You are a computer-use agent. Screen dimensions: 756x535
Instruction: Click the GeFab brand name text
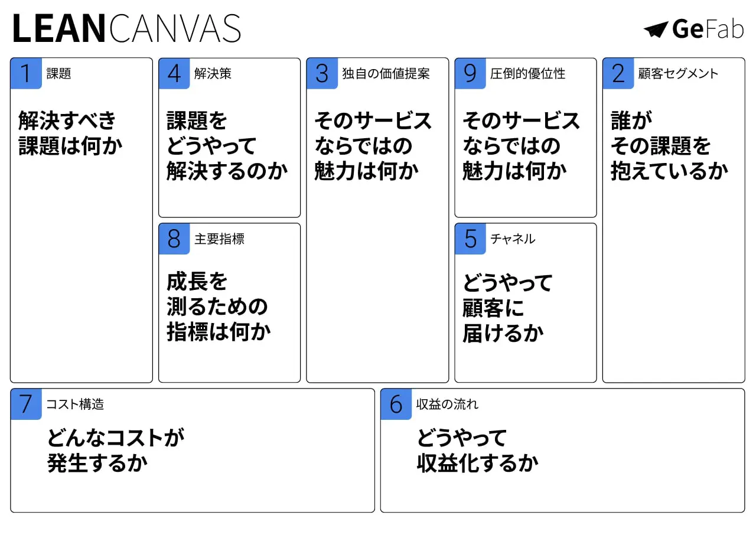708,29
